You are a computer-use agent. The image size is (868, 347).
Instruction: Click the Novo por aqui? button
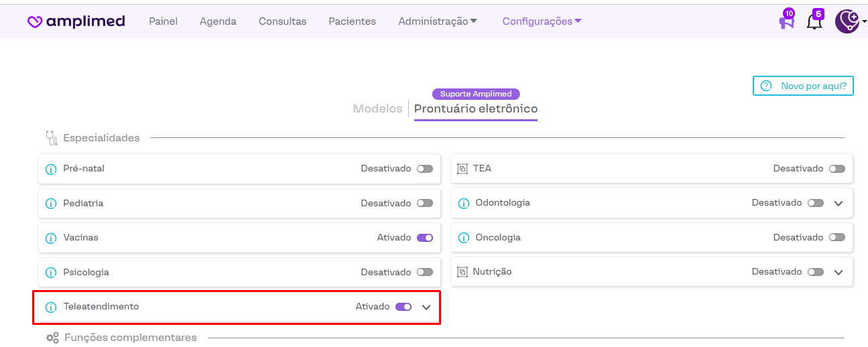pyautogui.click(x=803, y=86)
